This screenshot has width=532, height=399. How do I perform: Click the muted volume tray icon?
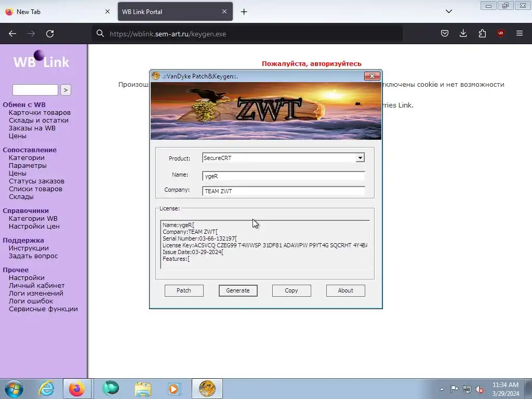click(480, 389)
